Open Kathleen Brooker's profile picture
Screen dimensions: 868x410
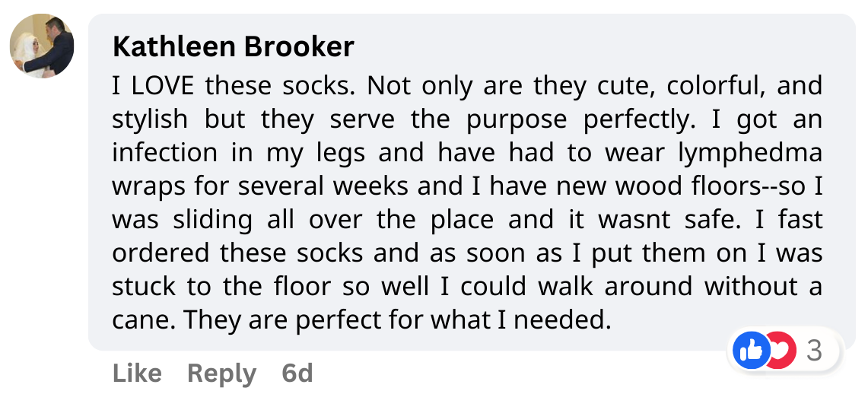click(x=42, y=47)
